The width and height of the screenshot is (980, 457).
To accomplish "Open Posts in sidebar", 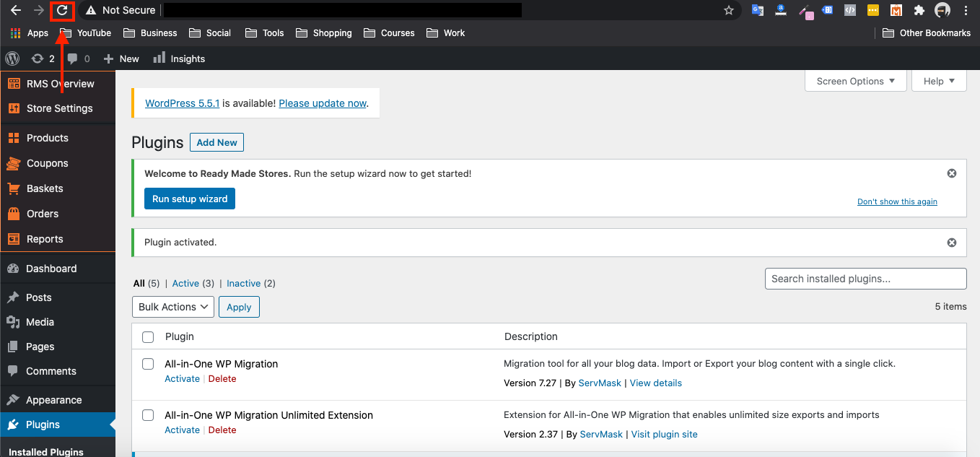I will coord(58,297).
